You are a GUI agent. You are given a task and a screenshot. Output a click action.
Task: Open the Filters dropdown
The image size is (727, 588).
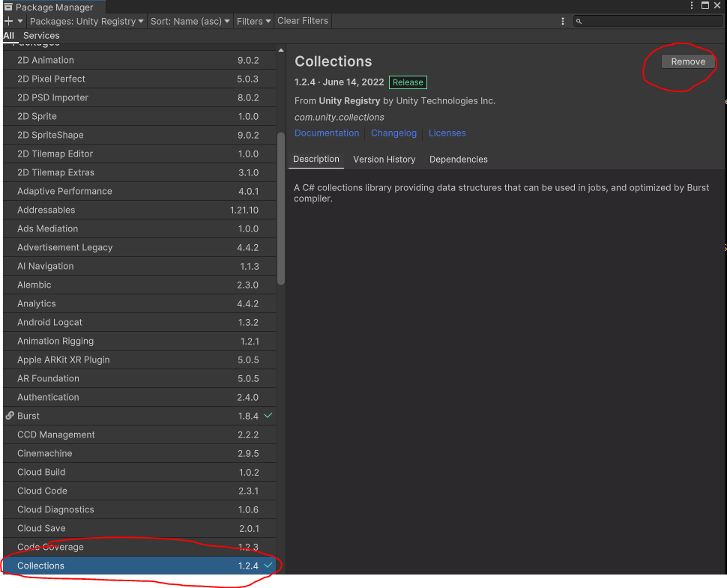point(253,20)
